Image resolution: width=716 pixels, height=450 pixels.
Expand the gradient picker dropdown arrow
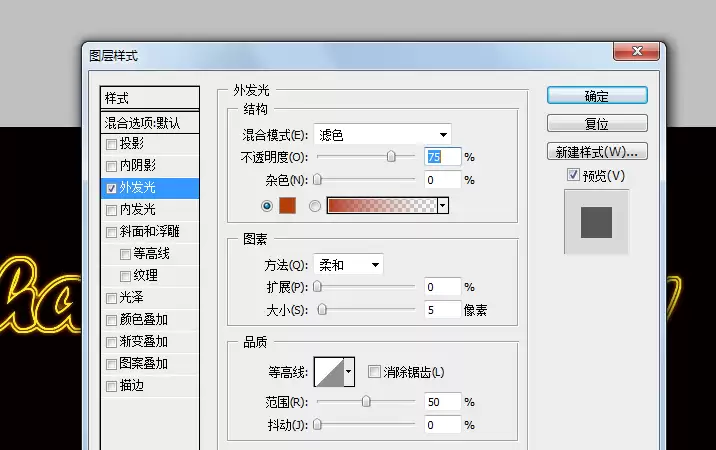442,206
